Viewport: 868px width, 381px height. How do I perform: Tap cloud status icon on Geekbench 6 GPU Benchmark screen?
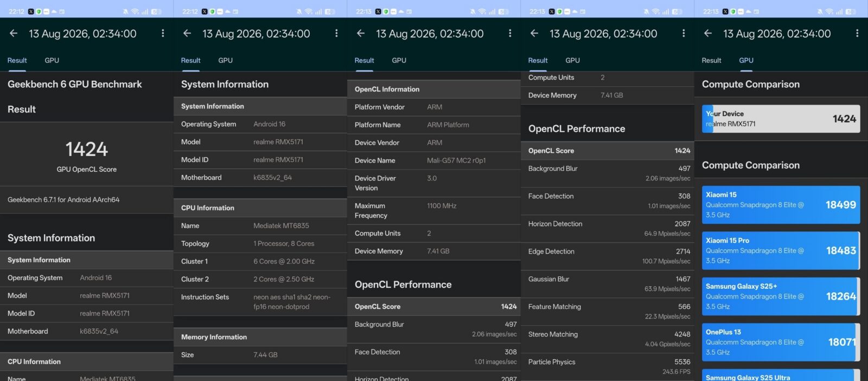(x=54, y=11)
